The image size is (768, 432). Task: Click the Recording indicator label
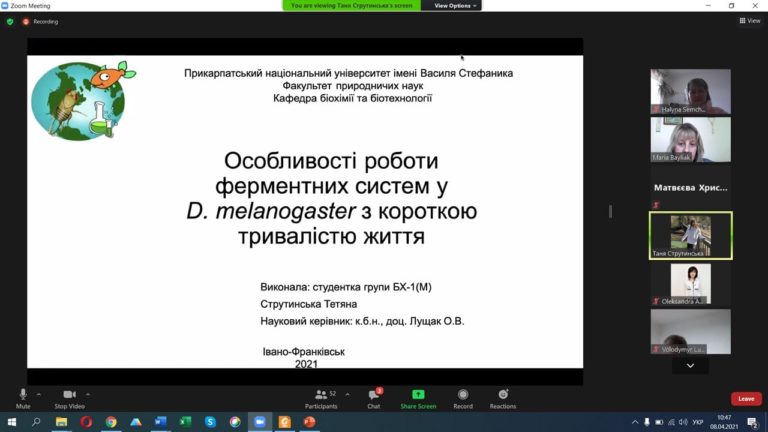click(46, 22)
